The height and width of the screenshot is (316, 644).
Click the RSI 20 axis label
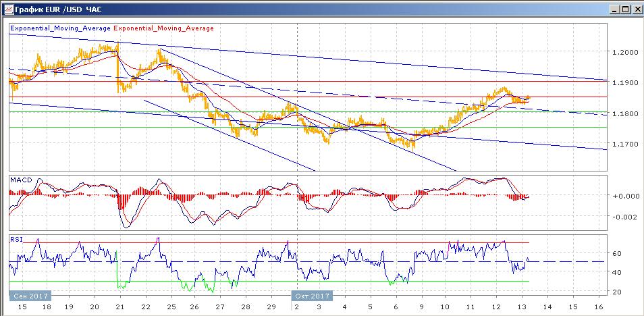pyautogui.click(x=616, y=292)
